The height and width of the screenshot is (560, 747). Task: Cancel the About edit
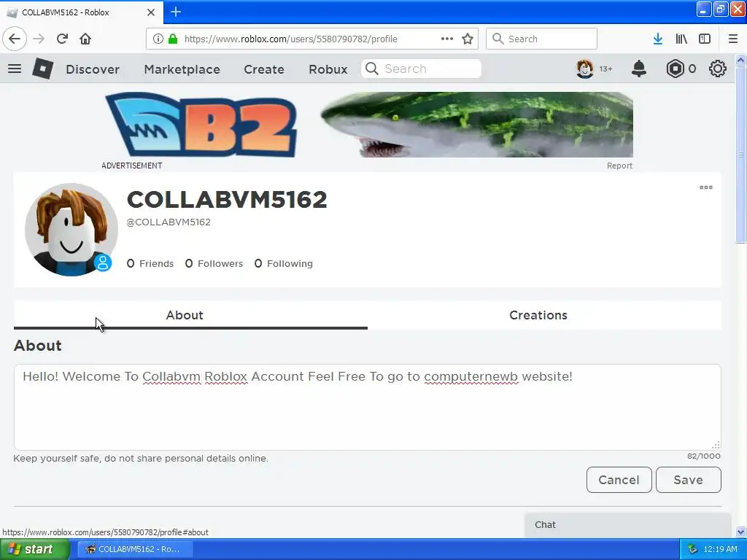tap(619, 480)
